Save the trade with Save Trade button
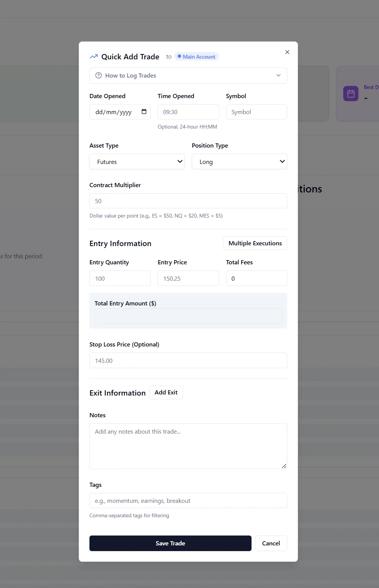The height and width of the screenshot is (588, 379). (x=170, y=543)
